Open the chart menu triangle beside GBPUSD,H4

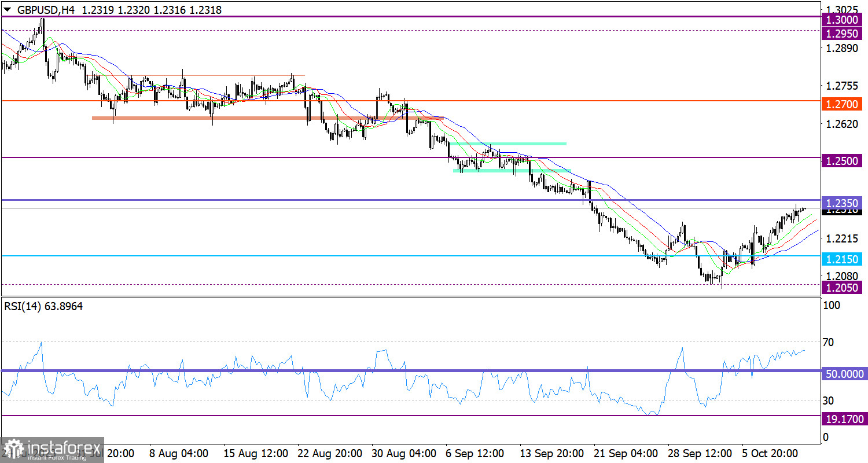(6, 10)
